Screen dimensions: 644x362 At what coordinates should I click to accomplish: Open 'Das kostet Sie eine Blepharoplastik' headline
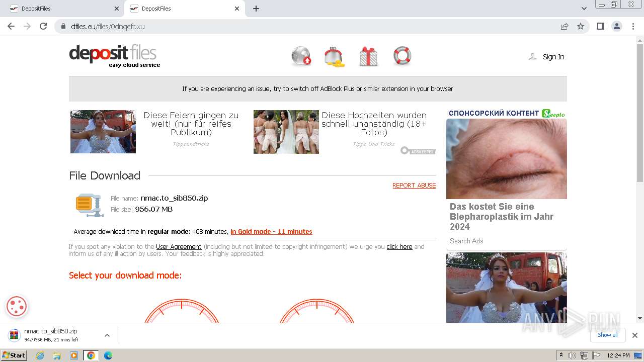tap(502, 217)
